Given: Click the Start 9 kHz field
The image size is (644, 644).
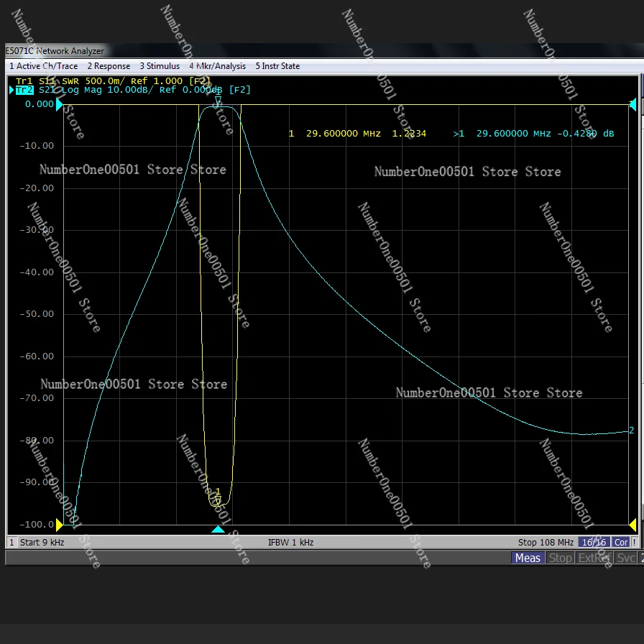Looking at the screenshot, I should 42,543.
